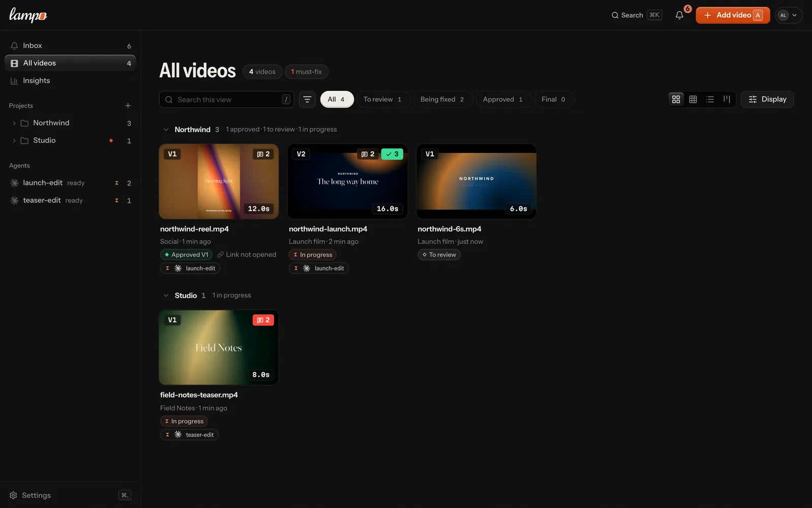Click the To review status chip
This screenshot has width=812, height=508.
[439, 255]
